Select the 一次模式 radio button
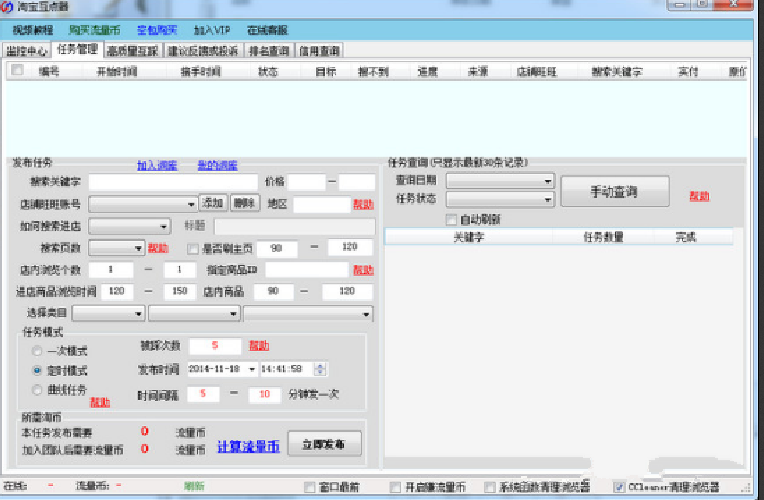The height and width of the screenshot is (500, 764). (37, 351)
